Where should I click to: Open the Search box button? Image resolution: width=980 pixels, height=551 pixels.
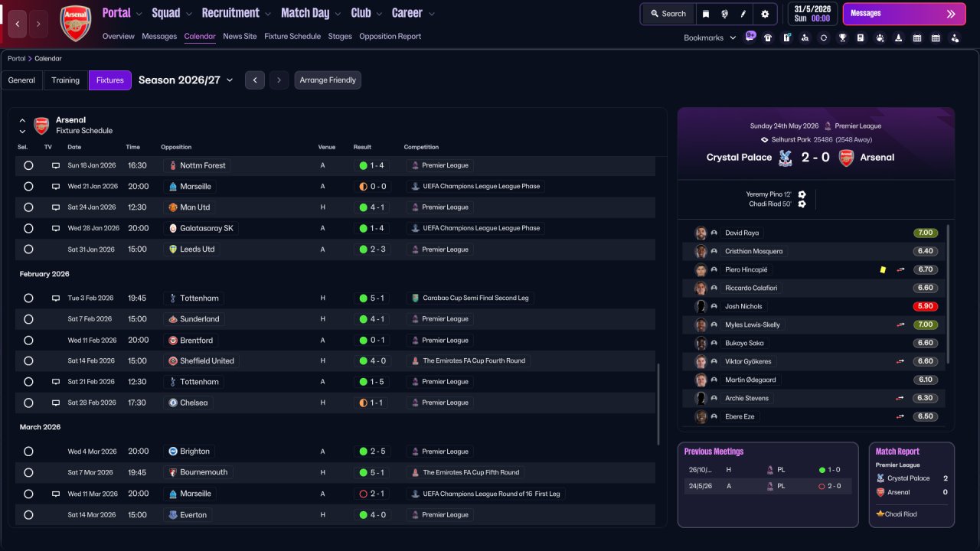668,14
